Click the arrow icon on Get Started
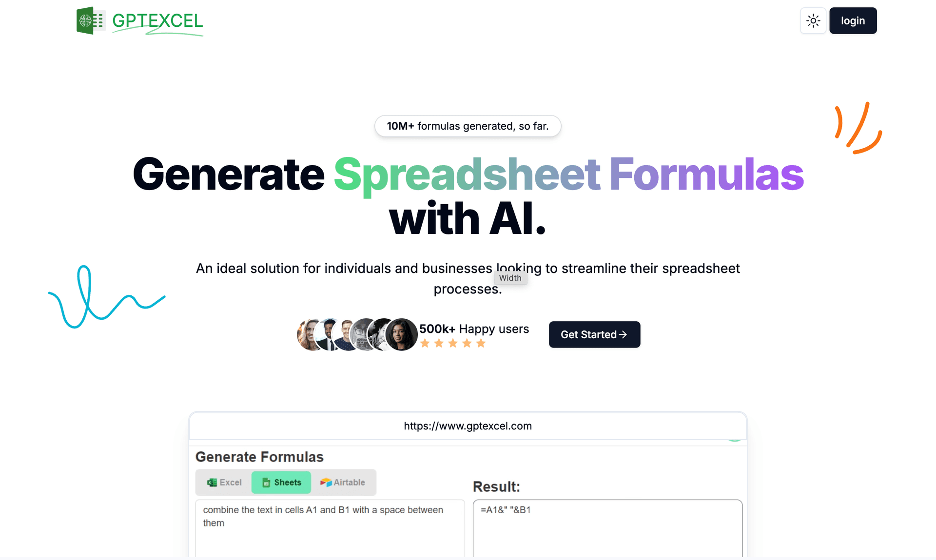 (624, 335)
